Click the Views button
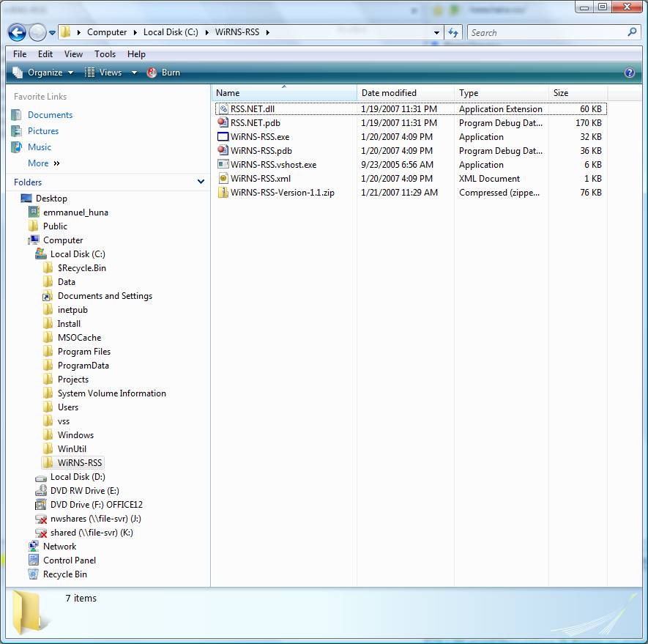Viewport: 648px width, 644px height. pos(103,73)
